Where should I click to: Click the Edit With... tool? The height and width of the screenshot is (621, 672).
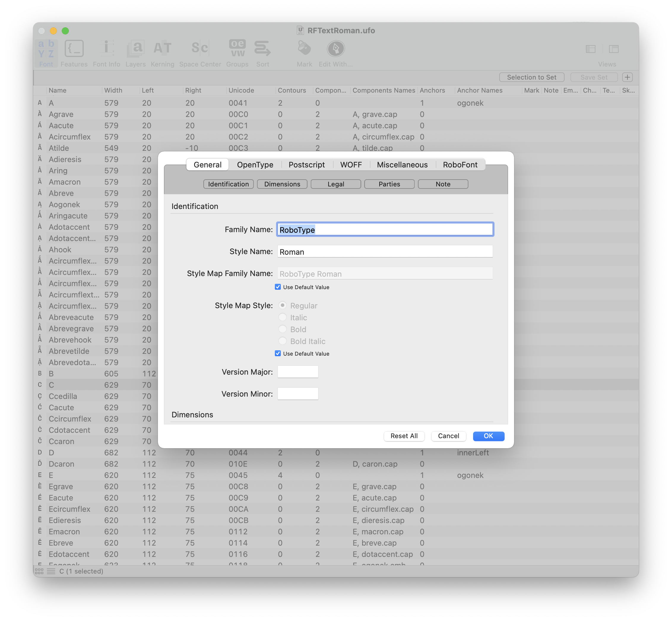click(x=336, y=53)
